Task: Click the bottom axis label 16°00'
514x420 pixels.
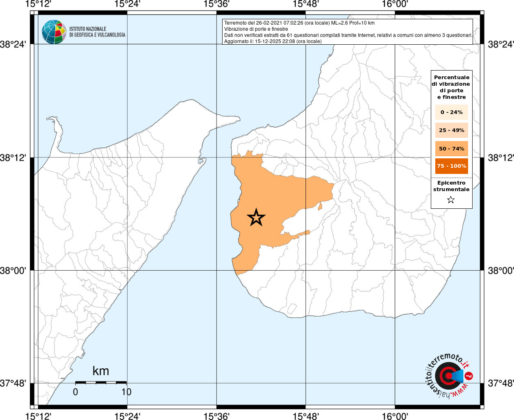Action: coord(395,416)
